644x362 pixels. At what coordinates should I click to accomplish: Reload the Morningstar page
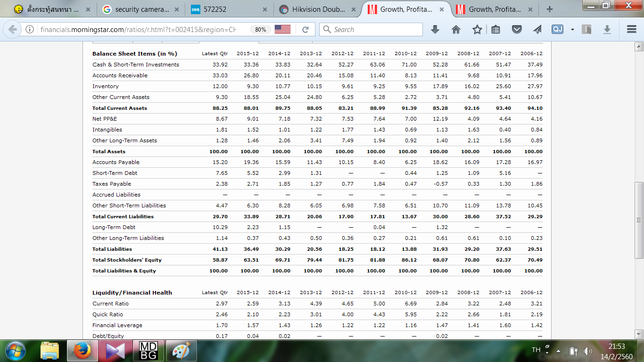pos(305,30)
